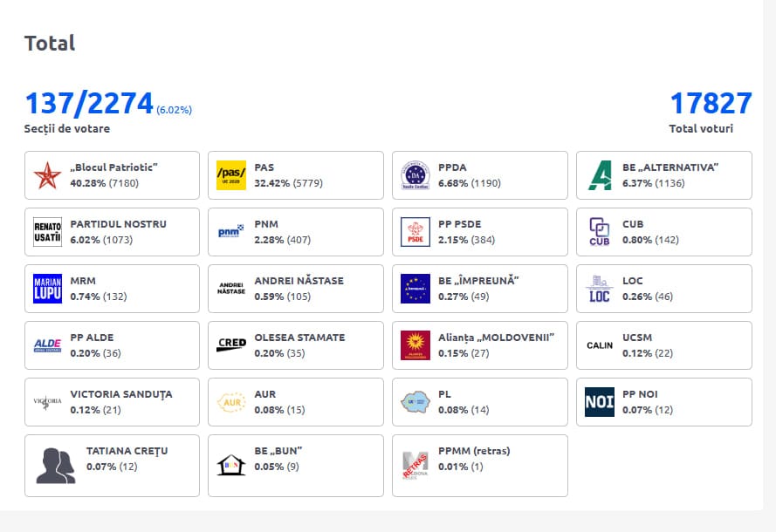The height and width of the screenshot is (532, 776).
Task: Click the CUB purple squares logo
Action: [600, 232]
